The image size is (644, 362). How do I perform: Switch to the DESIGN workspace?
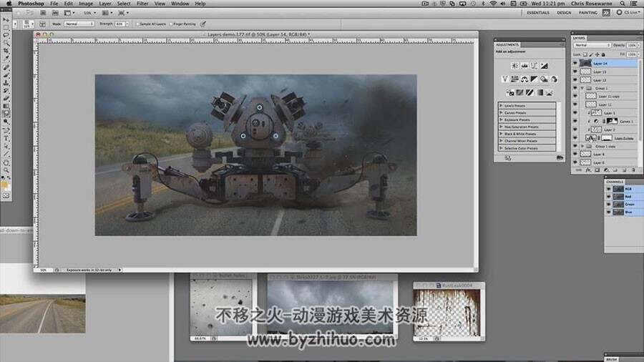click(x=564, y=13)
